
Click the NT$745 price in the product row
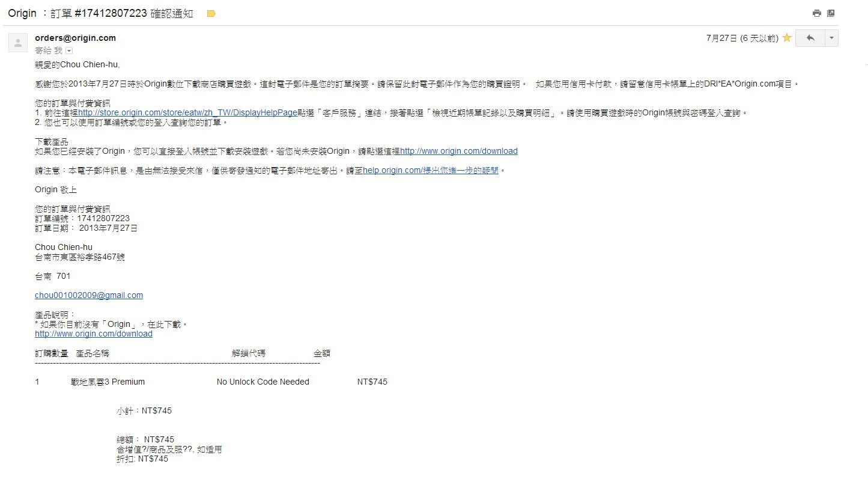[372, 382]
